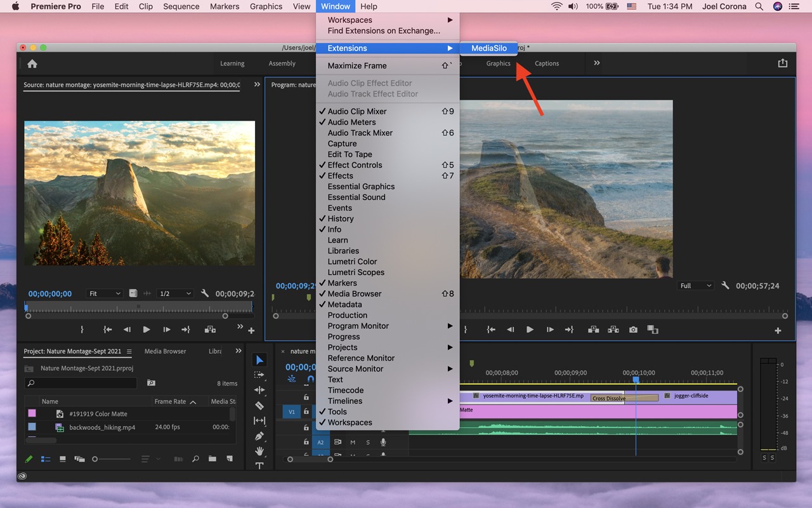Click the Home icon
The image size is (812, 508).
click(32, 63)
